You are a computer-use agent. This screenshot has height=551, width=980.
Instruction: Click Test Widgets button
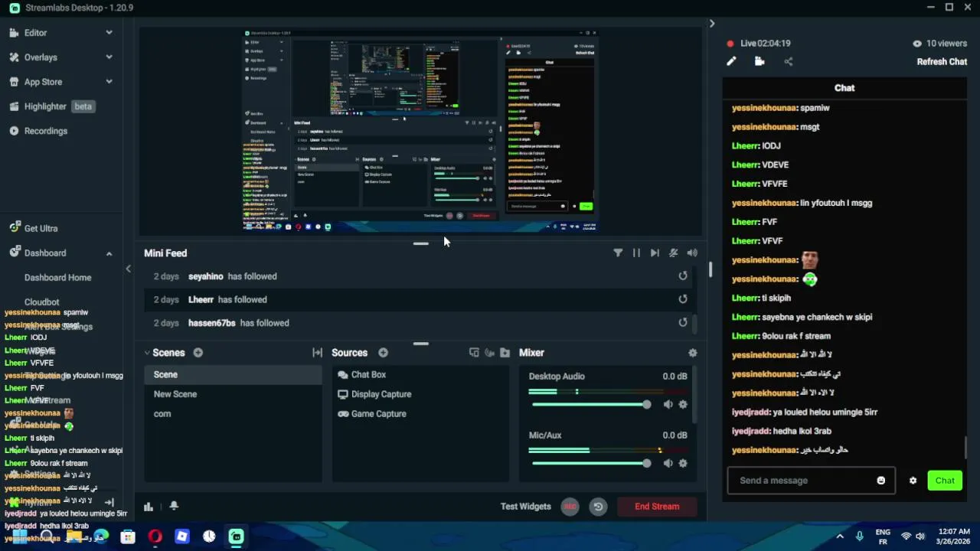(525, 507)
